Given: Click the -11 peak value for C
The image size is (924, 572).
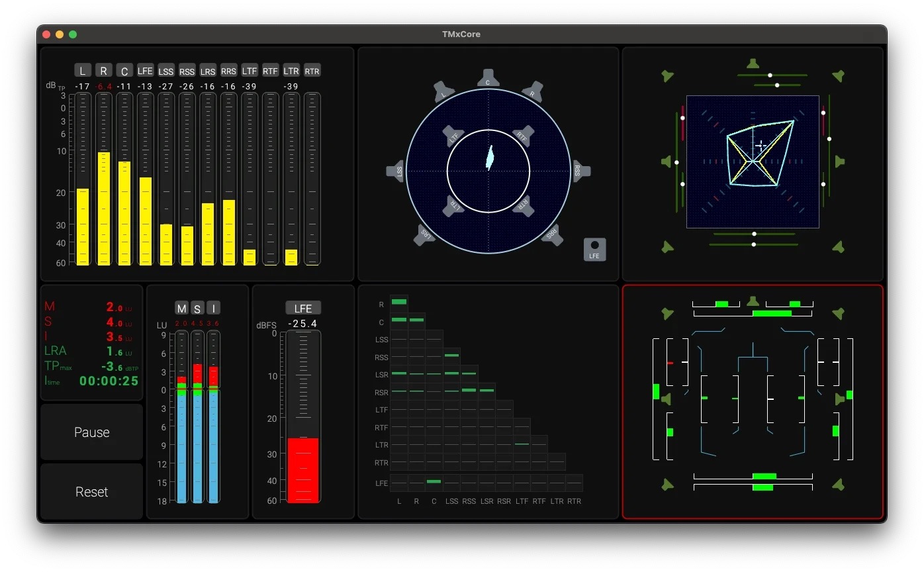Looking at the screenshot, I should (x=124, y=87).
